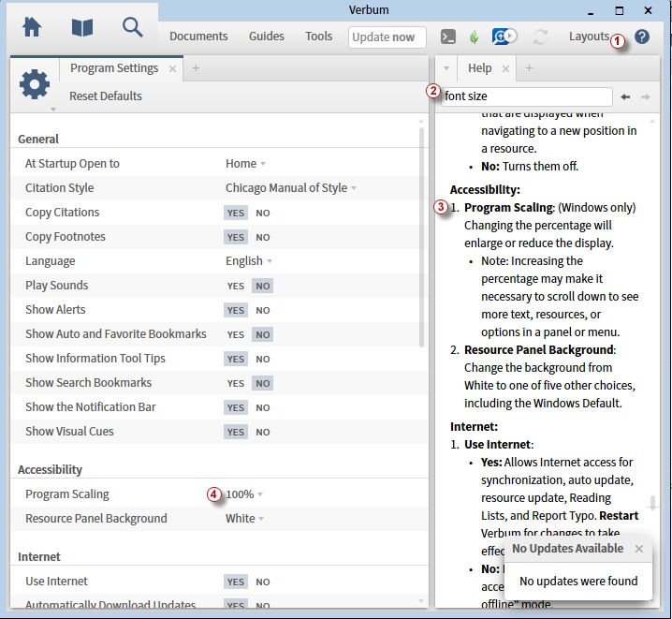Click the General section heading

click(38, 140)
